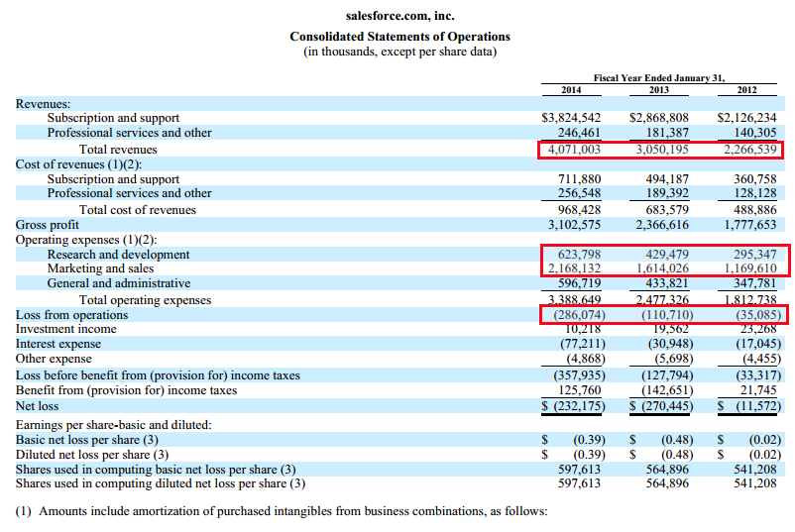Image resolution: width=795 pixels, height=532 pixels.
Task: Select total cost of revenues 488,886
Action: [755, 210]
